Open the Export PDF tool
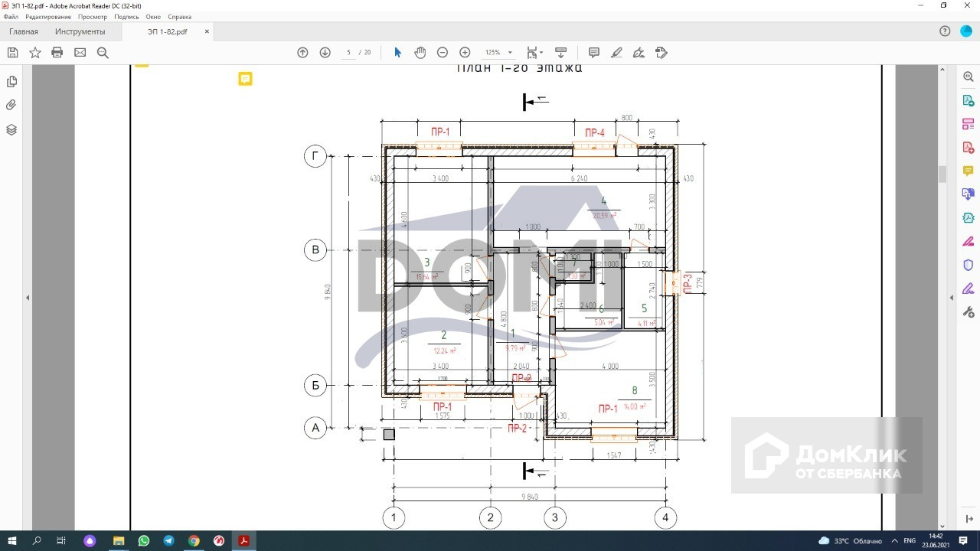980x551 pixels. 969,100
